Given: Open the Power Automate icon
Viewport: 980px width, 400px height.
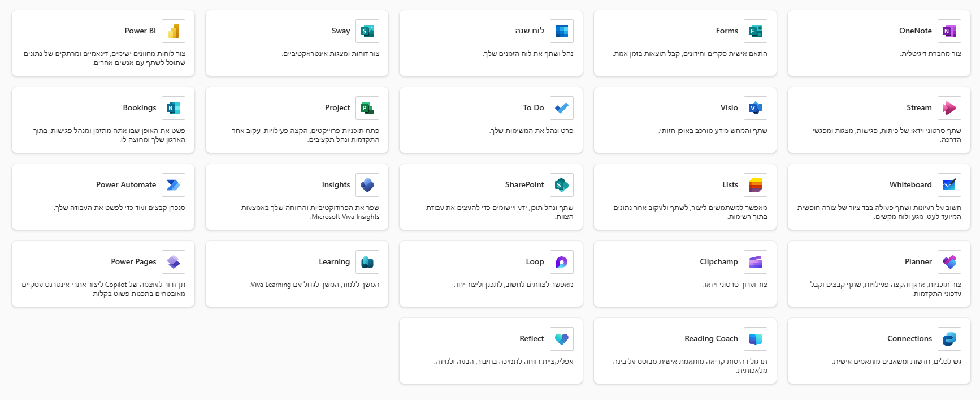Looking at the screenshot, I should click(x=174, y=185).
